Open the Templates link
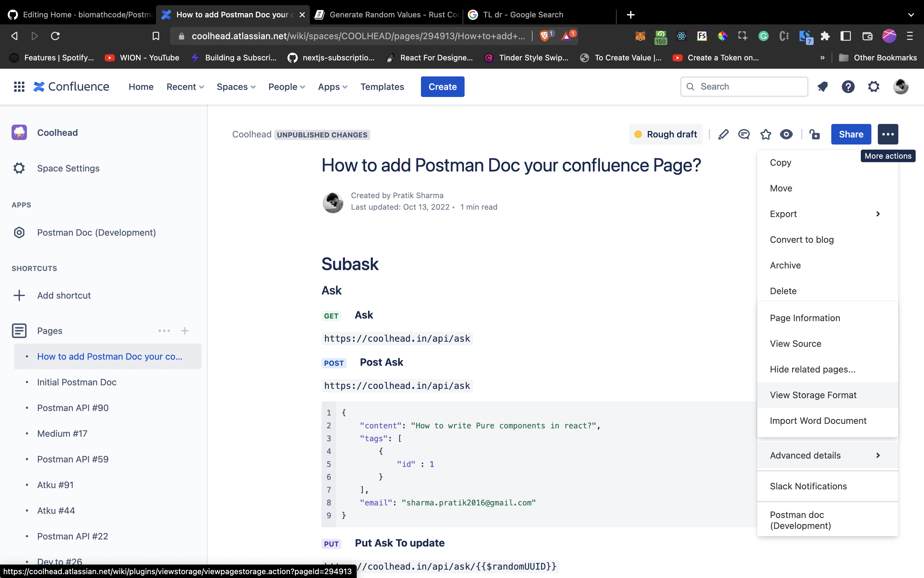Image resolution: width=924 pixels, height=578 pixels. pos(382,87)
